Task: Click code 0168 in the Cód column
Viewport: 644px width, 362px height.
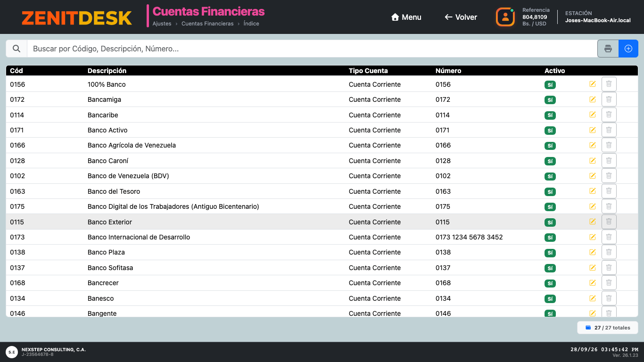Action: (17, 283)
